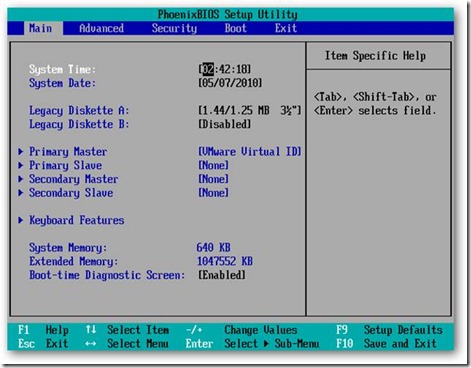Click the System Date value 05/07/2010
The image size is (471, 368).
click(230, 83)
